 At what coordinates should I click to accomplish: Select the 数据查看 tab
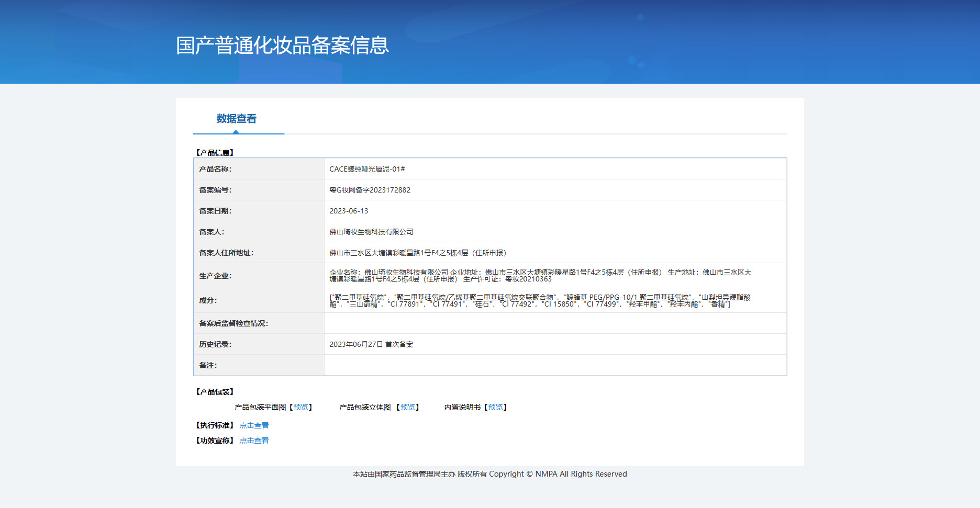237,119
